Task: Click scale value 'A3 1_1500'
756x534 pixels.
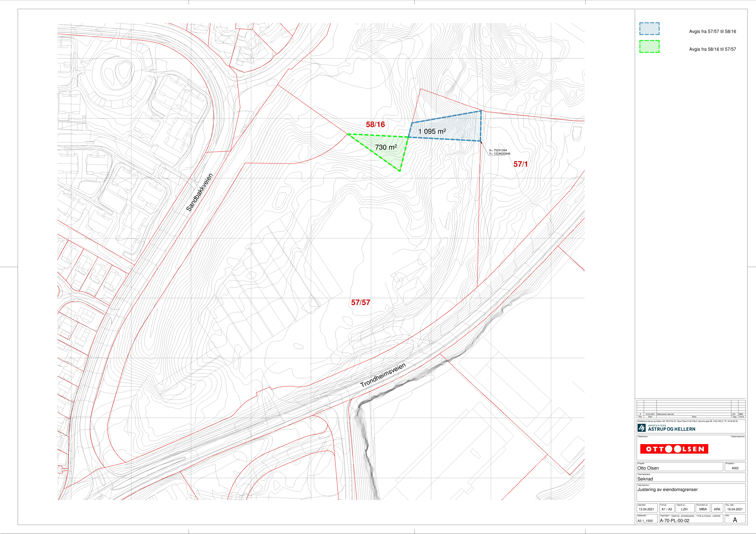Action: click(x=645, y=521)
